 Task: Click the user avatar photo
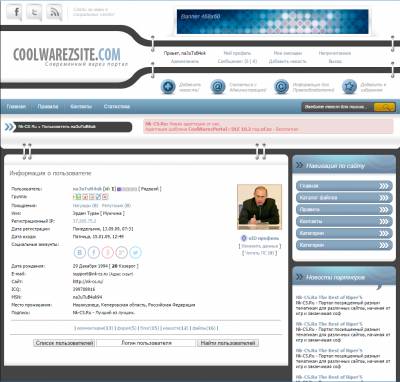(259, 207)
